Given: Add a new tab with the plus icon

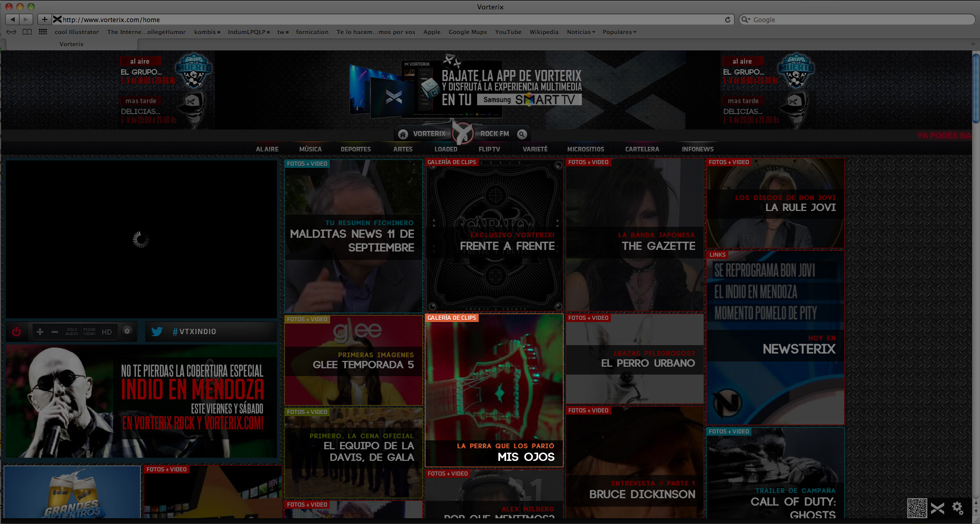Looking at the screenshot, I should [x=973, y=44].
